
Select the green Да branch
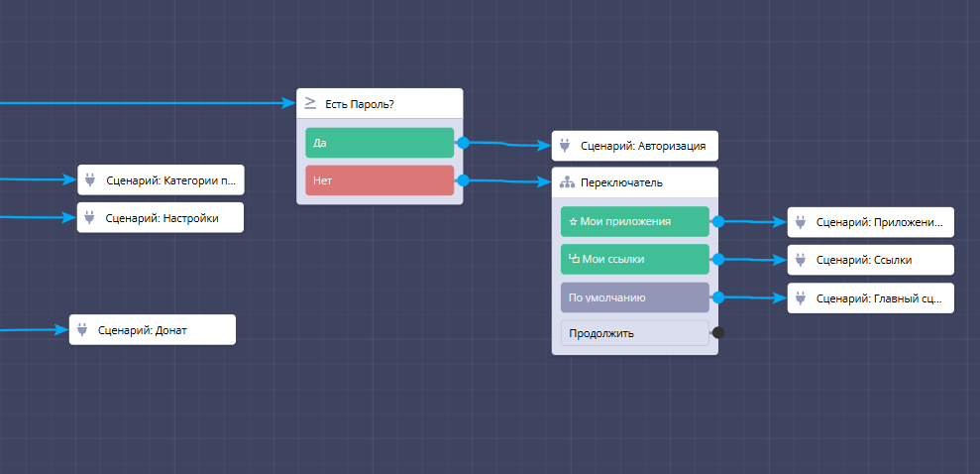coord(379,143)
